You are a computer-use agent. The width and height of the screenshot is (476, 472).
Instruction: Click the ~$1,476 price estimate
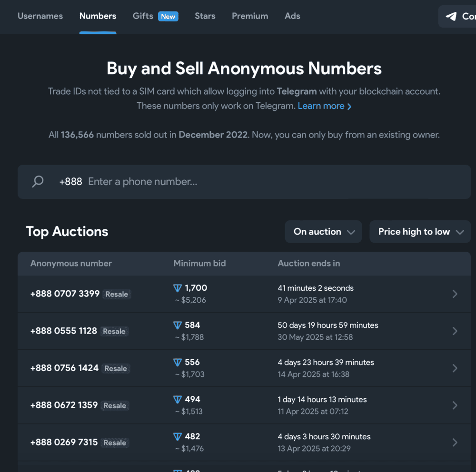pos(189,449)
